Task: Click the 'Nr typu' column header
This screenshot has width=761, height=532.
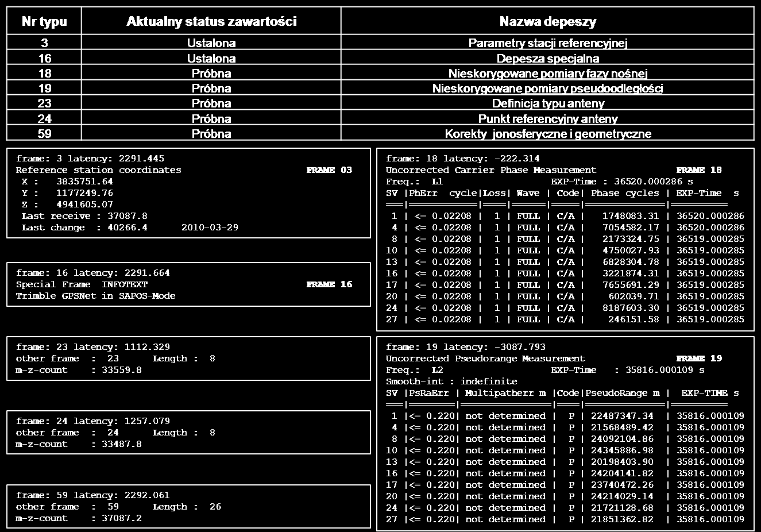Action: point(44,22)
